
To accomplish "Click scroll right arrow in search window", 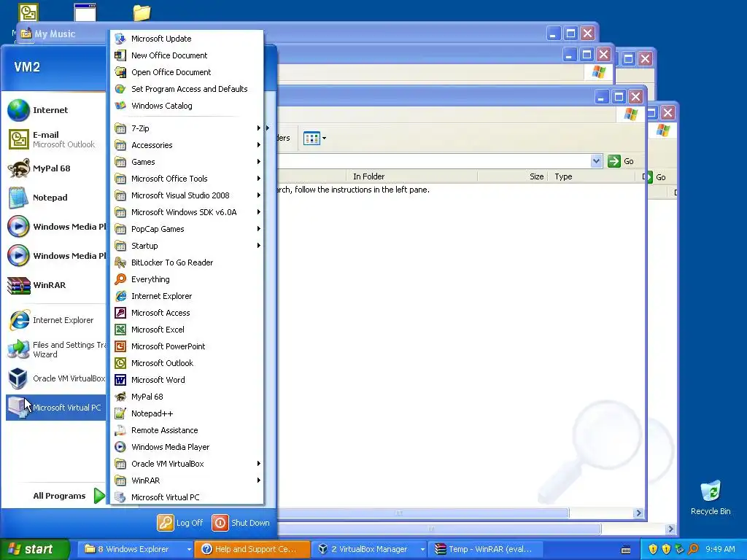I will pos(638,513).
